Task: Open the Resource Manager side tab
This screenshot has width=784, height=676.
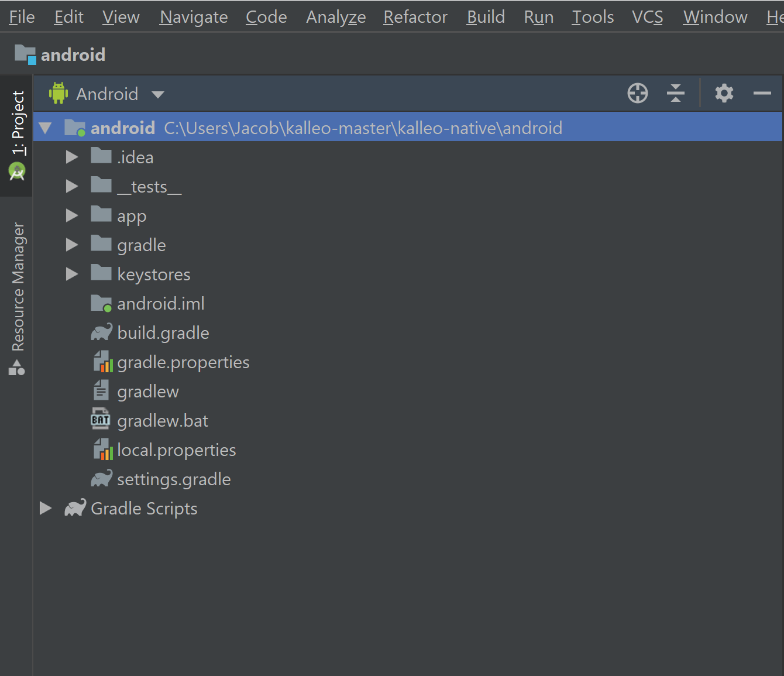Action: tap(17, 298)
